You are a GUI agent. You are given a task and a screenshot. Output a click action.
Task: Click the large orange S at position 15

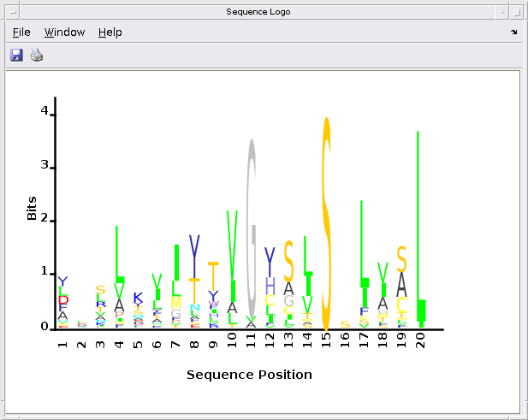(326, 224)
